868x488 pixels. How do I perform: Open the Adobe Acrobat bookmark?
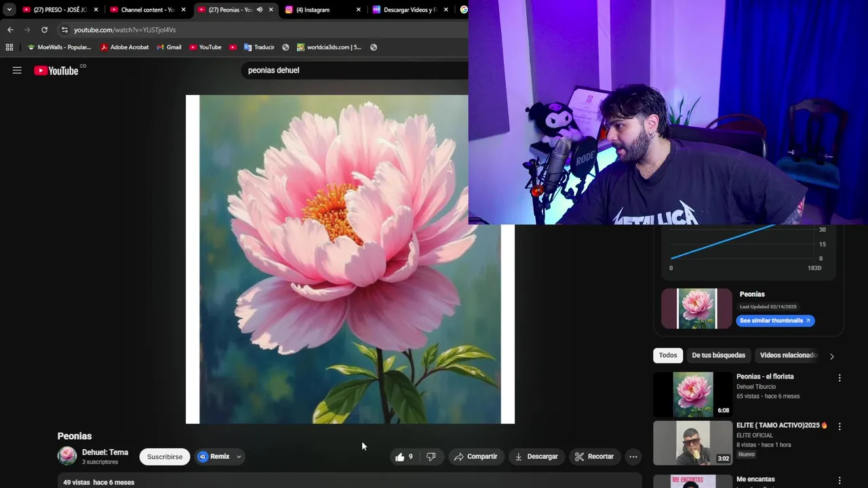pos(125,47)
